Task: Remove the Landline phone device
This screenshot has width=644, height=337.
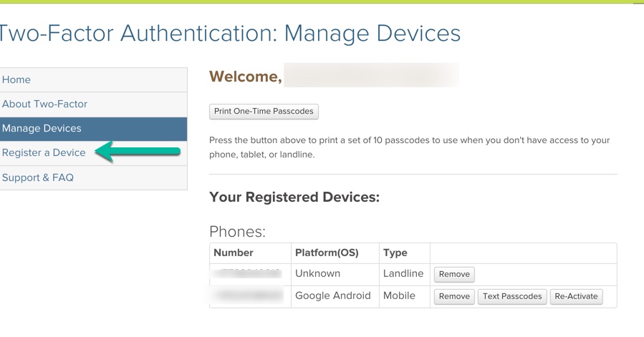Action: click(454, 274)
